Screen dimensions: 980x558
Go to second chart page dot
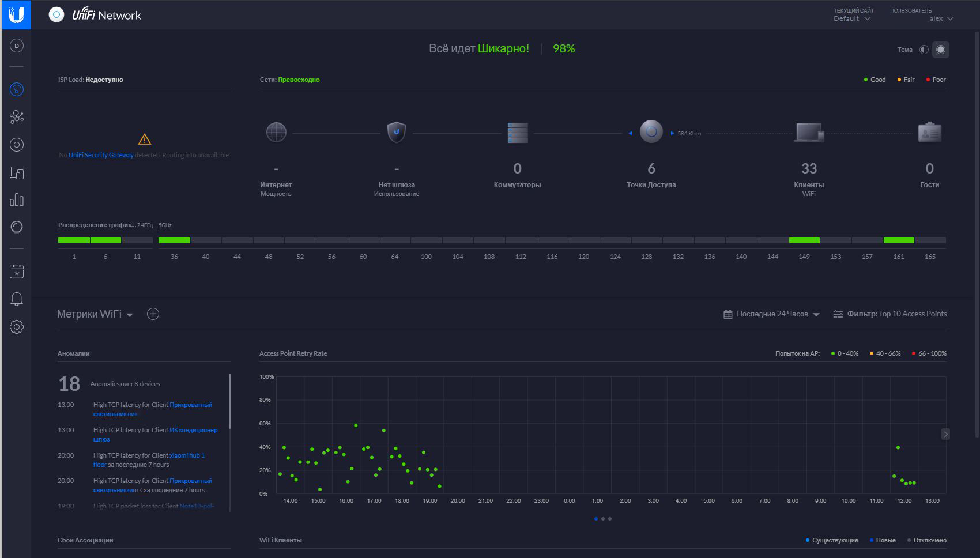coord(603,519)
